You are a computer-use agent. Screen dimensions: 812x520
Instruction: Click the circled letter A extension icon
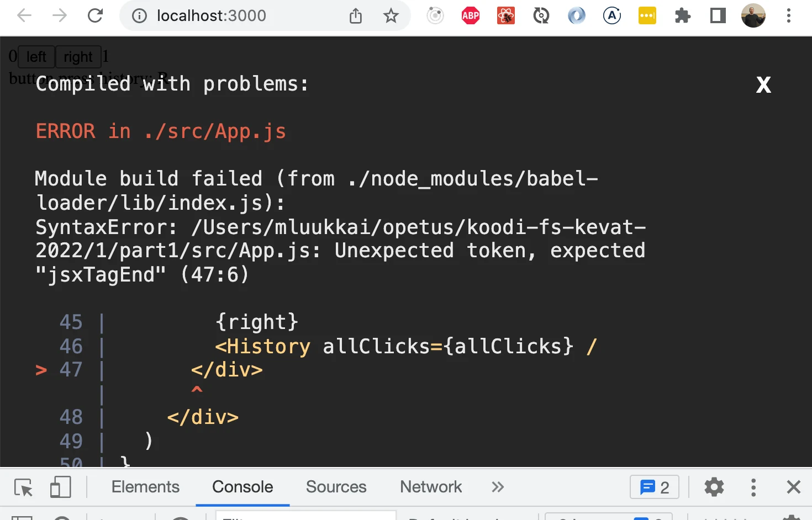[612, 16]
